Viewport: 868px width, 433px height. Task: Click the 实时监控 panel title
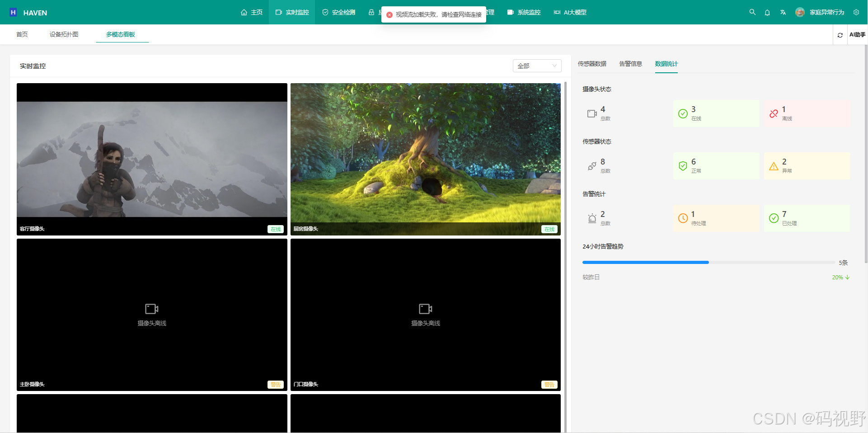pyautogui.click(x=33, y=66)
